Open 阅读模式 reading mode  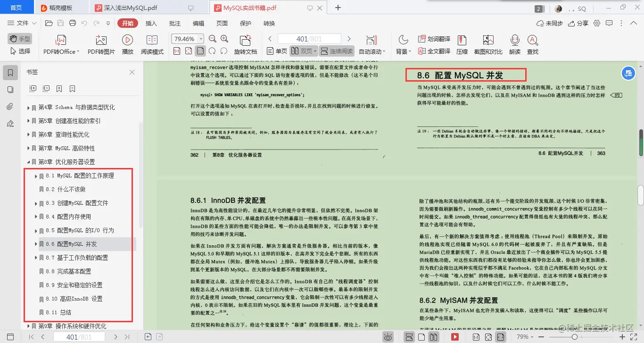pos(152,45)
